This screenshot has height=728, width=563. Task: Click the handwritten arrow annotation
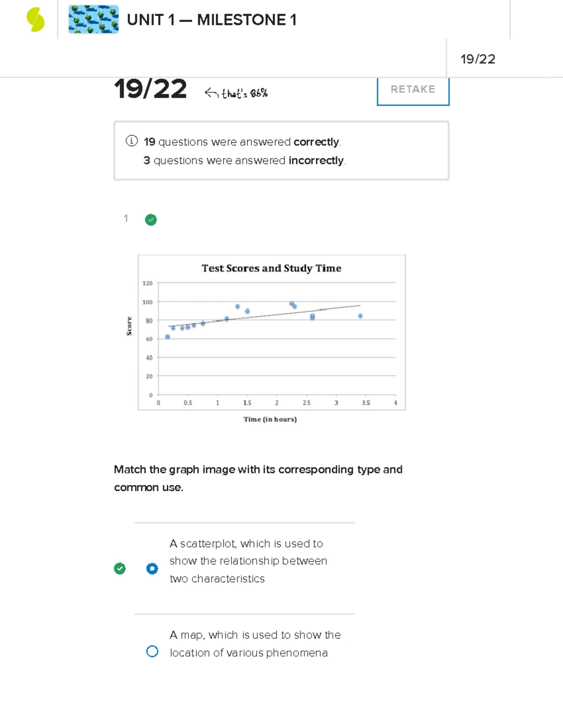211,93
